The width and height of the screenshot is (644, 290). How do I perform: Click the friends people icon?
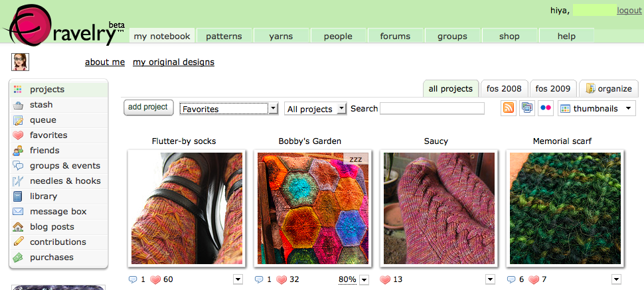[x=18, y=151]
